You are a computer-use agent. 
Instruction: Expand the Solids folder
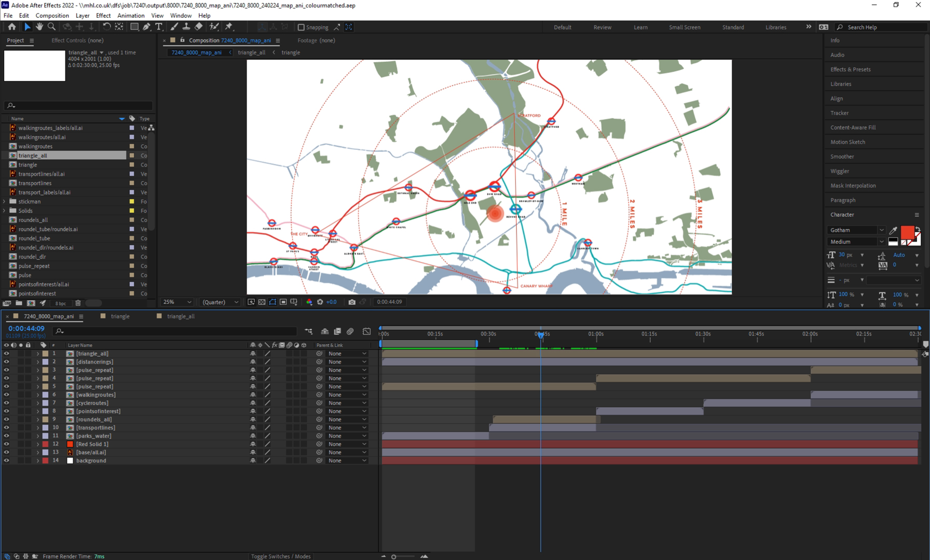point(5,211)
